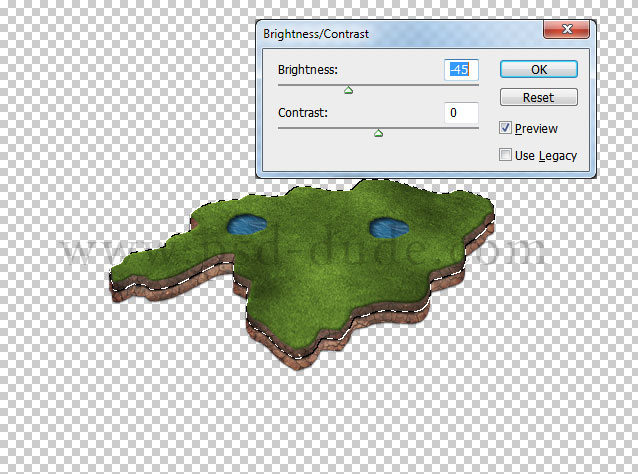Confirm the adjustment with OK
Image resolution: width=638 pixels, height=474 pixels.
538,69
